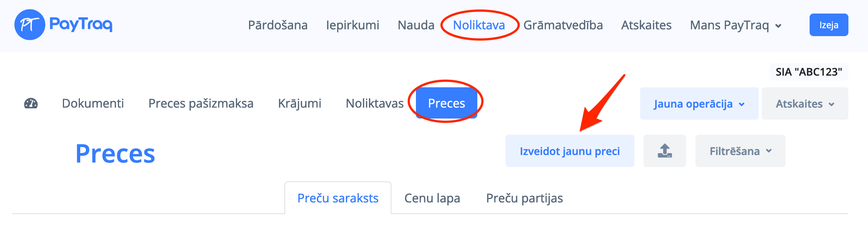This screenshot has height=225, width=868.
Task: Open top navigation Atskaites link
Action: tap(646, 25)
